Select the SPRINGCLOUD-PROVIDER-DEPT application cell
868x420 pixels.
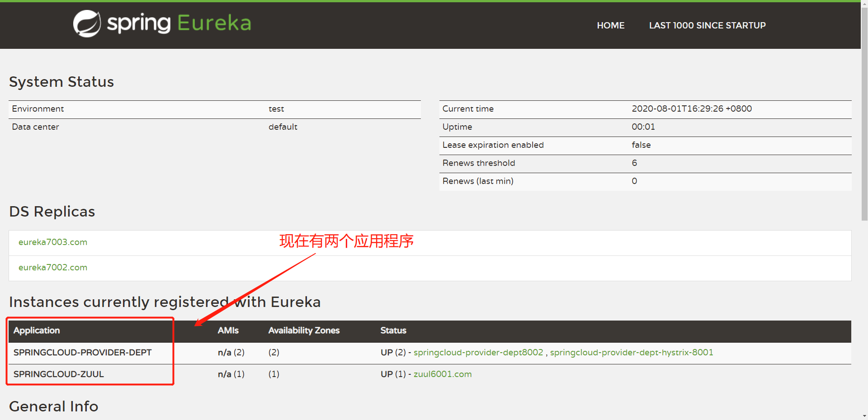(82, 353)
